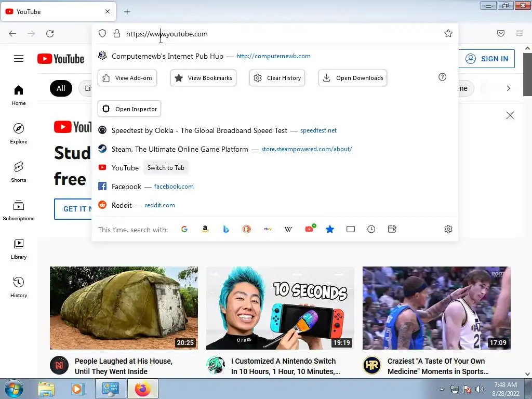
Task: Select the YouTube browser tab
Action: pos(58,11)
